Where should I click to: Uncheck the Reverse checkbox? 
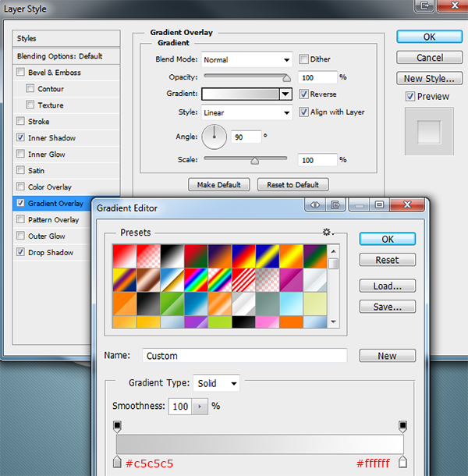point(303,94)
